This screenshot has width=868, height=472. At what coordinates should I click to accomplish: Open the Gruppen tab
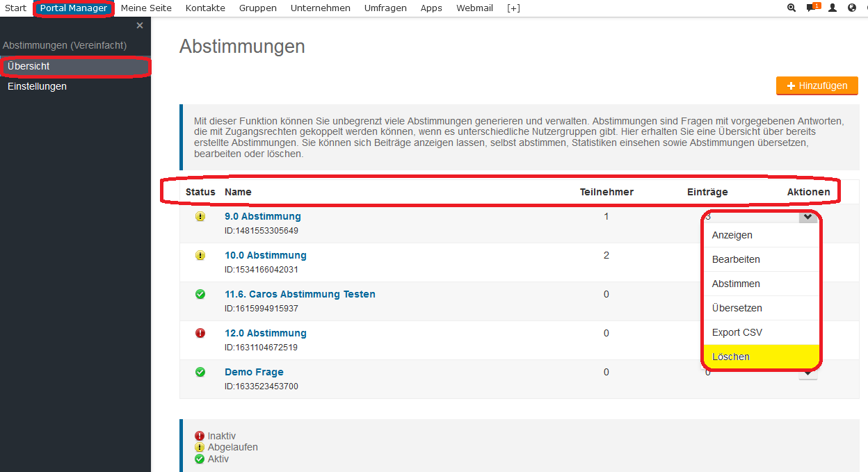tap(258, 8)
